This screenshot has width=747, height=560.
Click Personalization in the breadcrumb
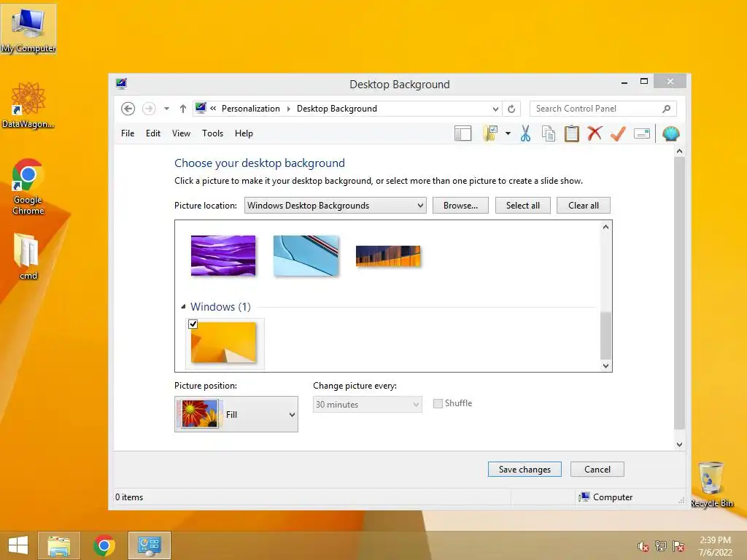[x=251, y=109]
